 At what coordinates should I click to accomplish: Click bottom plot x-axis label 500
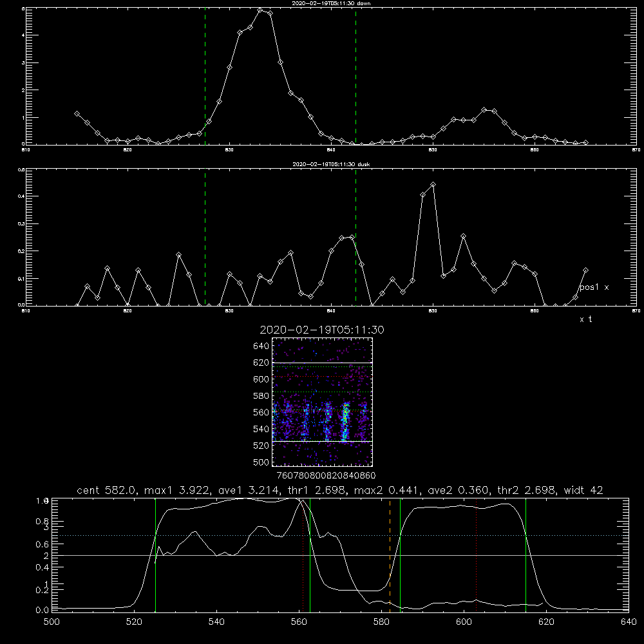click(x=52, y=622)
